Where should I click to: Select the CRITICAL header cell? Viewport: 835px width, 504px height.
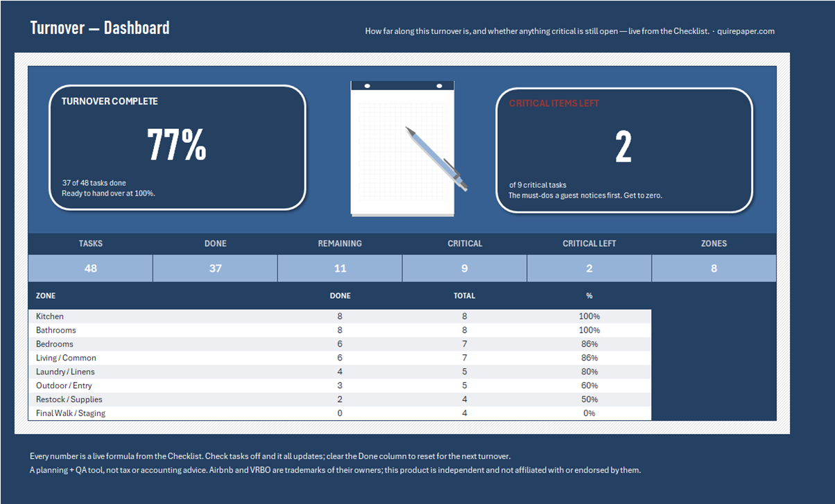point(465,243)
